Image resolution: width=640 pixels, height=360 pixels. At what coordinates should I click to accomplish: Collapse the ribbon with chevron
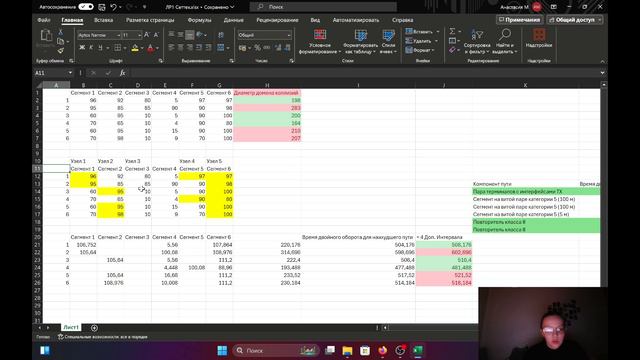(602, 61)
